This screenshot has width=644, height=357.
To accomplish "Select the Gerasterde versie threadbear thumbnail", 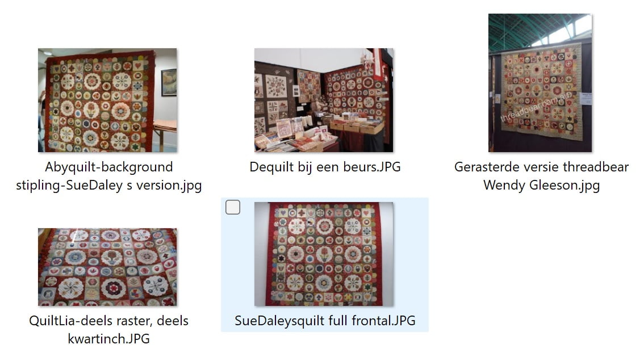I will (540, 83).
